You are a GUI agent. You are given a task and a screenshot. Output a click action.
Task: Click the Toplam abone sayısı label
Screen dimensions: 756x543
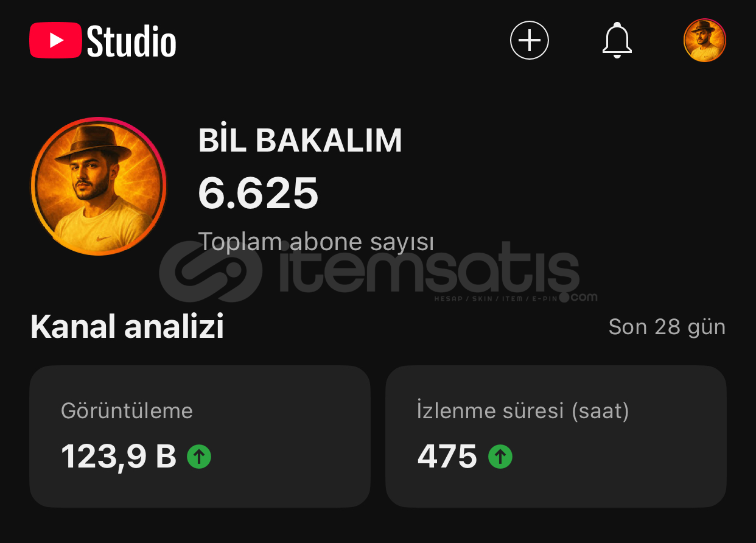[x=316, y=242]
